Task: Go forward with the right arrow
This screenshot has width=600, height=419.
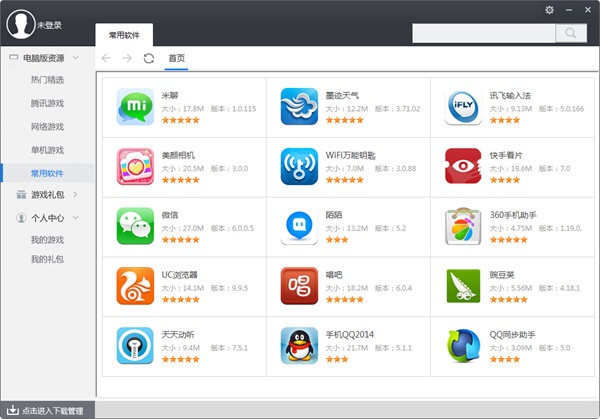Action: pyautogui.click(x=127, y=58)
